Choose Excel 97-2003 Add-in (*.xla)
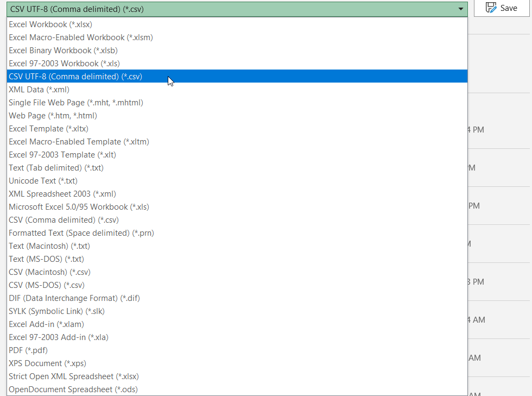This screenshot has height=396, width=532. click(x=237, y=337)
